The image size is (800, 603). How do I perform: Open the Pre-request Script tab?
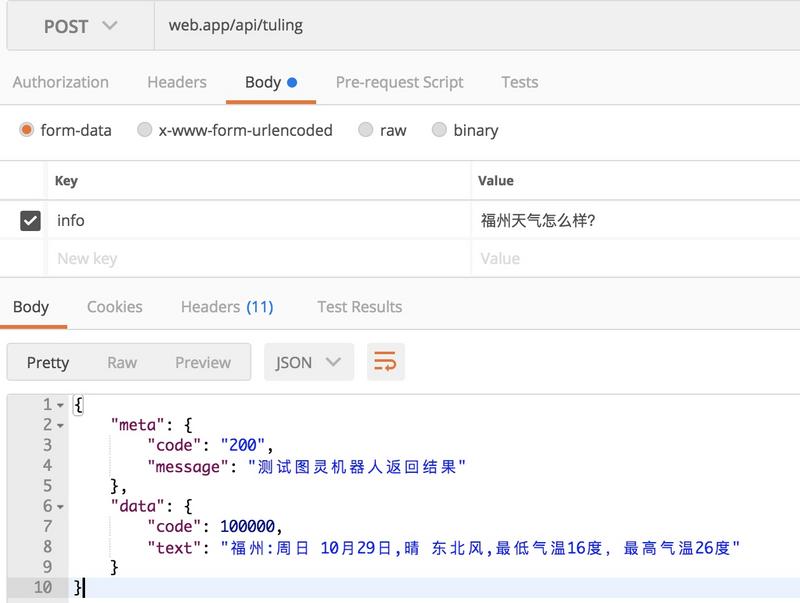tap(399, 83)
